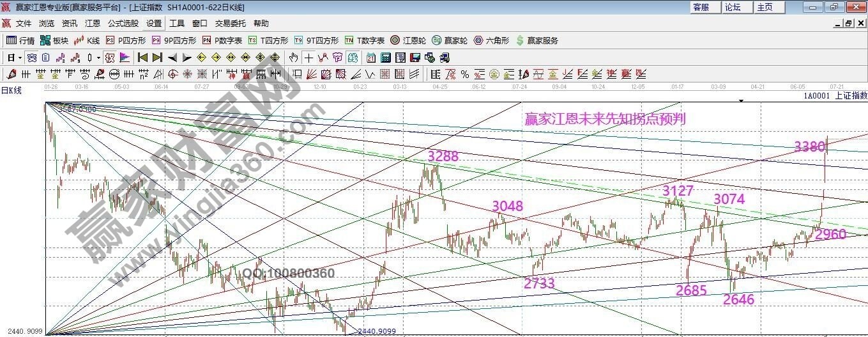Viewport: 868px width, 337px height.
Task: Expand the candlestick style dropdown arrow
Action: (x=98, y=58)
